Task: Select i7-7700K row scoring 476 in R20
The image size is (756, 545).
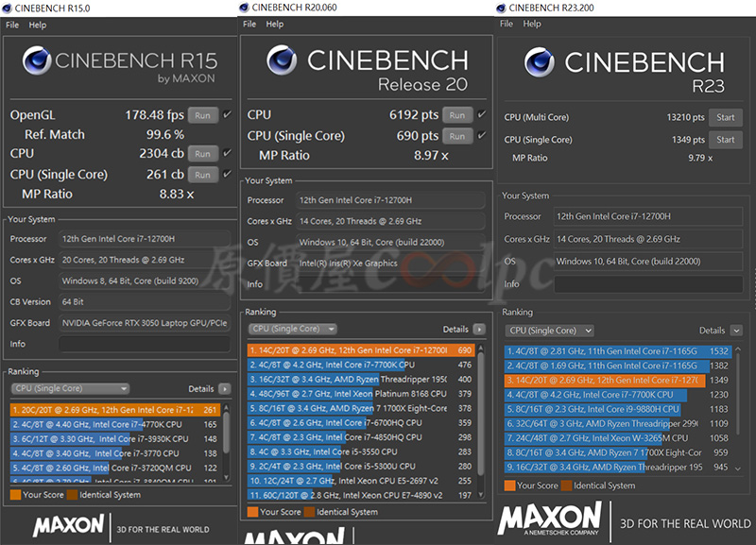Action: 361,365
